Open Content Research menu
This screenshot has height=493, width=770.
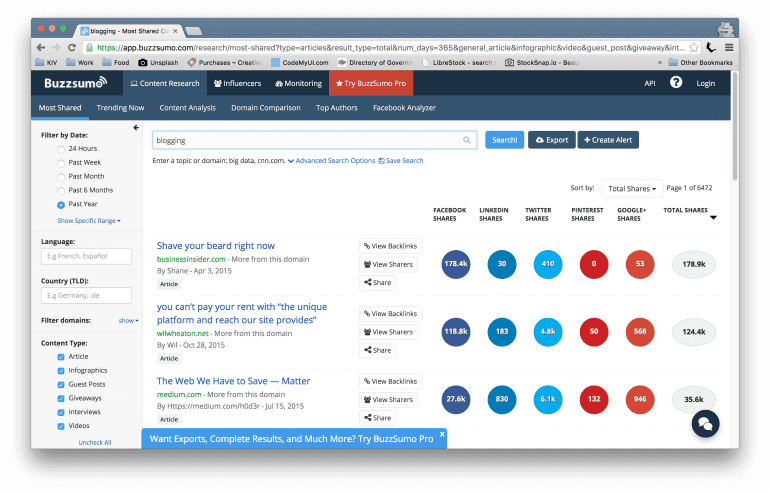[165, 83]
